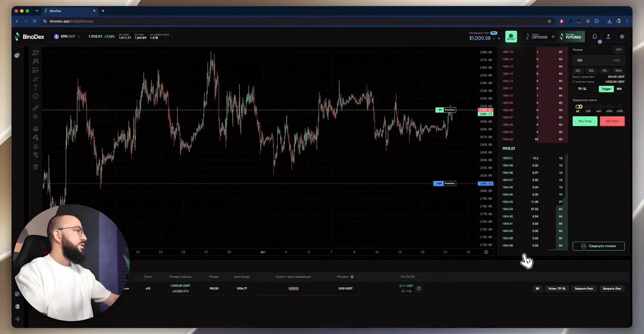The image size is (644, 334).
Task: Switch to Digital Options tab
Action: (x=537, y=37)
